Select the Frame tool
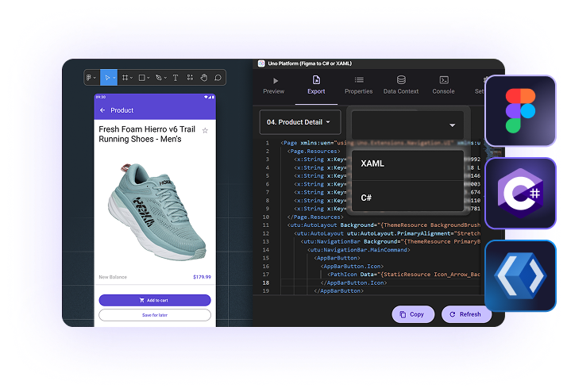This screenshot has height=392, width=567. point(125,78)
